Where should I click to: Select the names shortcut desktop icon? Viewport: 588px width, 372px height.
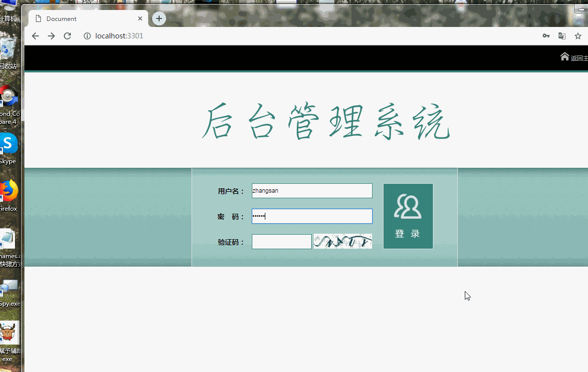10,248
